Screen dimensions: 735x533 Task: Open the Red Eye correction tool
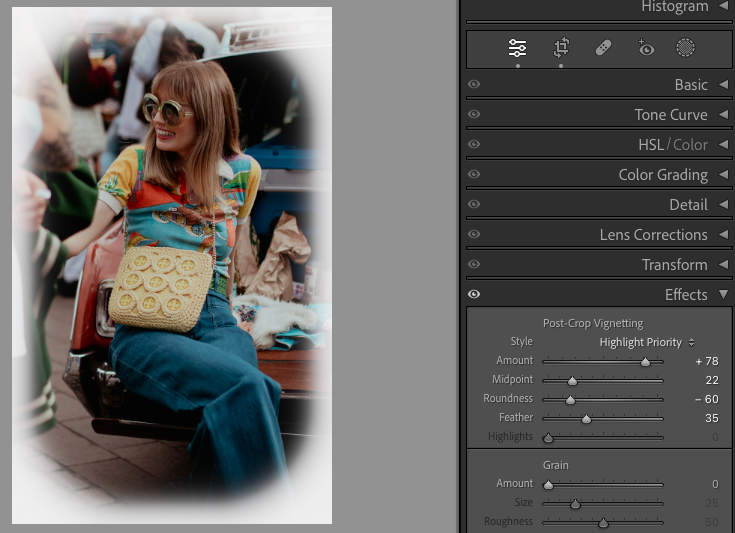point(645,48)
